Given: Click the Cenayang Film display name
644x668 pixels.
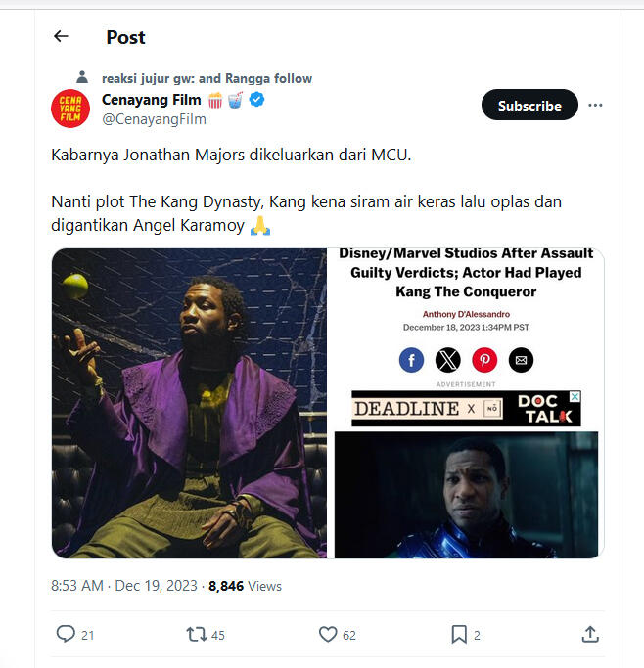Looking at the screenshot, I should 151,100.
